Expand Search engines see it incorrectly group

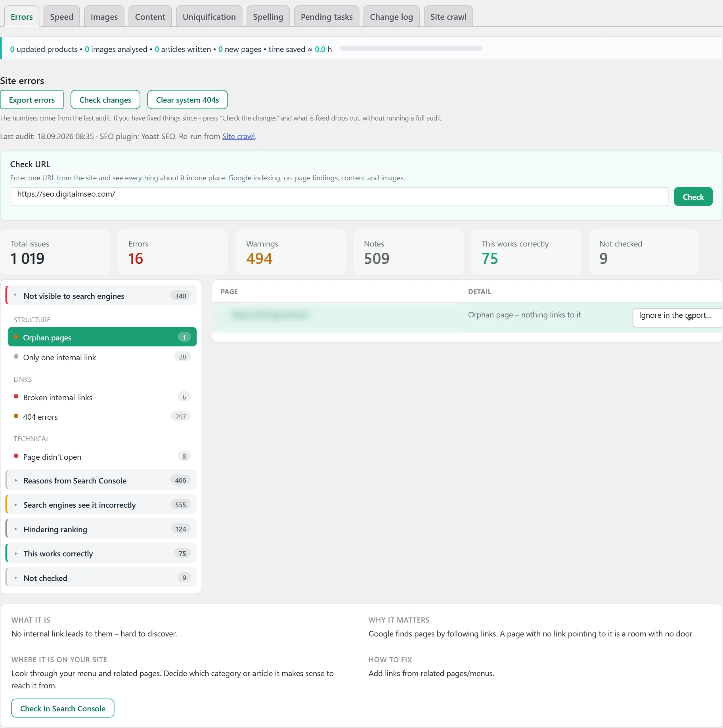pyautogui.click(x=101, y=504)
